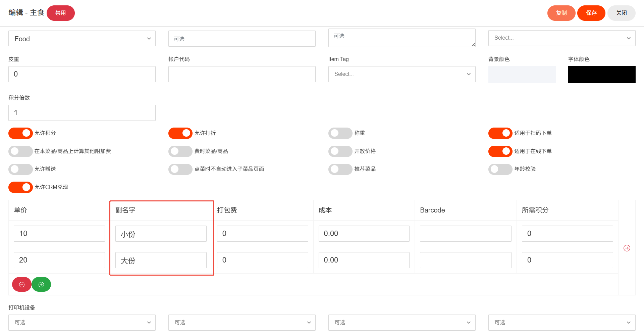
Task: Pick the black 字体颜色 swatch
Action: (601, 75)
